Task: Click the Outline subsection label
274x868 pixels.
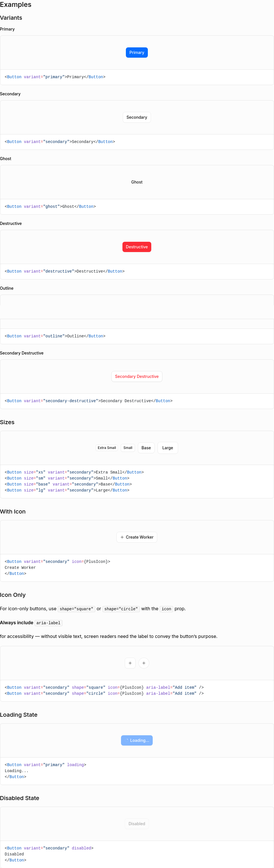Action: click(x=7, y=289)
